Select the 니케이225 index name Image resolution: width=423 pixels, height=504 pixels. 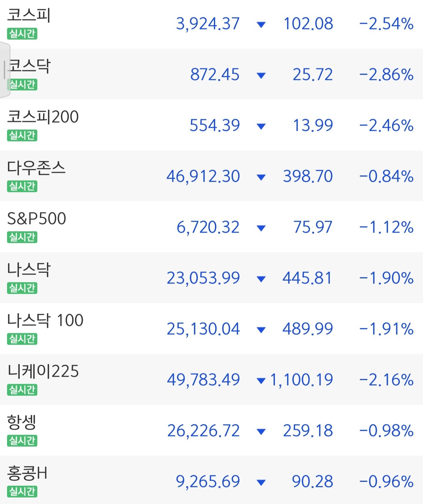pyautogui.click(x=43, y=371)
